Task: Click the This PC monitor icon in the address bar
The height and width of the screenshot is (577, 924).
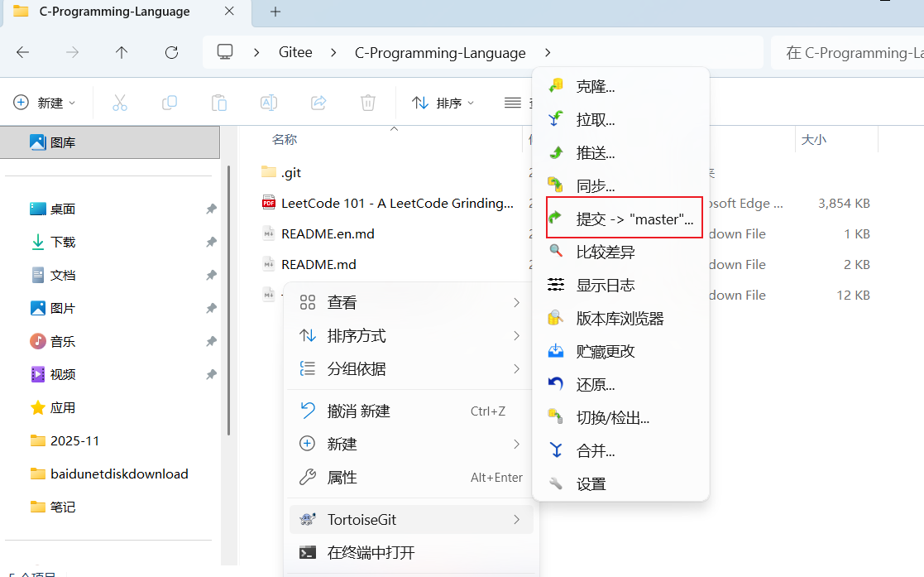Action: tap(225, 52)
